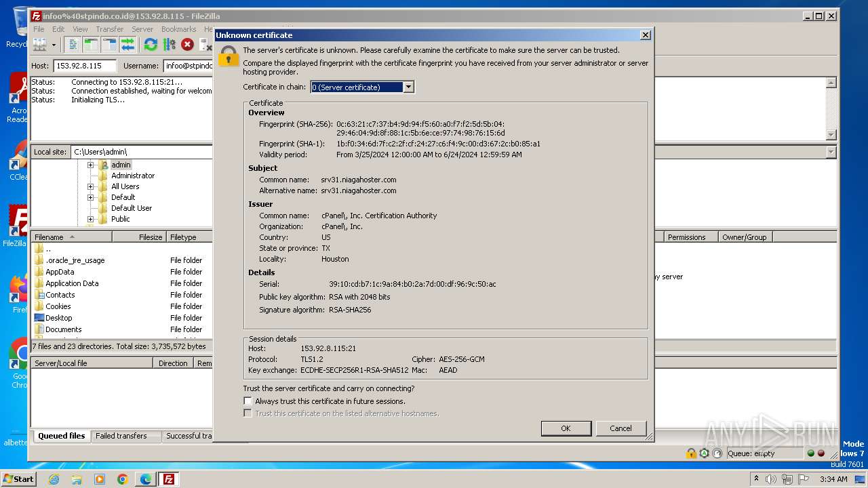Open the File menu

point(39,29)
